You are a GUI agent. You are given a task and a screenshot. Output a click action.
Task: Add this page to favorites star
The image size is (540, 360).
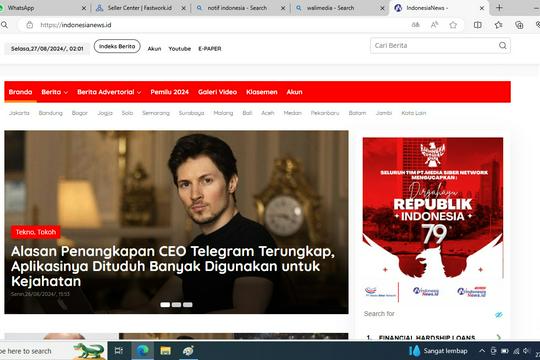coord(453,25)
